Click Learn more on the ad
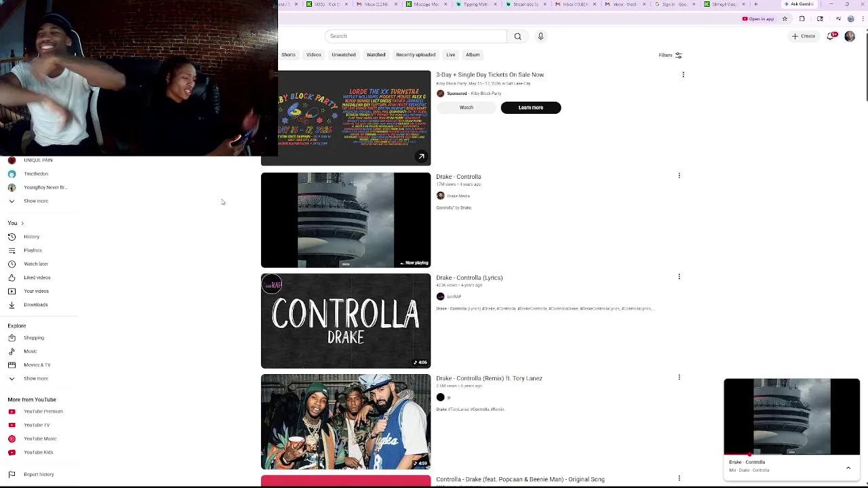The image size is (868, 488). pyautogui.click(x=531, y=108)
